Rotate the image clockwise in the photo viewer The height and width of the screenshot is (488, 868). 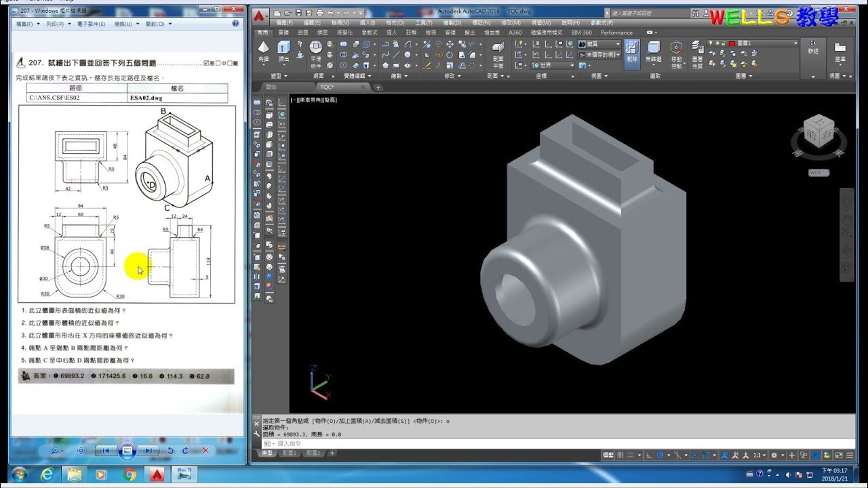click(x=186, y=450)
